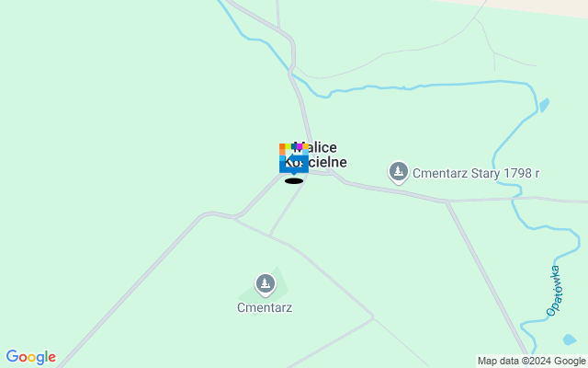Screen dimensions: 588x368
Task: Pick the magenta square on the marker's top edge
Action: [x=300, y=146]
